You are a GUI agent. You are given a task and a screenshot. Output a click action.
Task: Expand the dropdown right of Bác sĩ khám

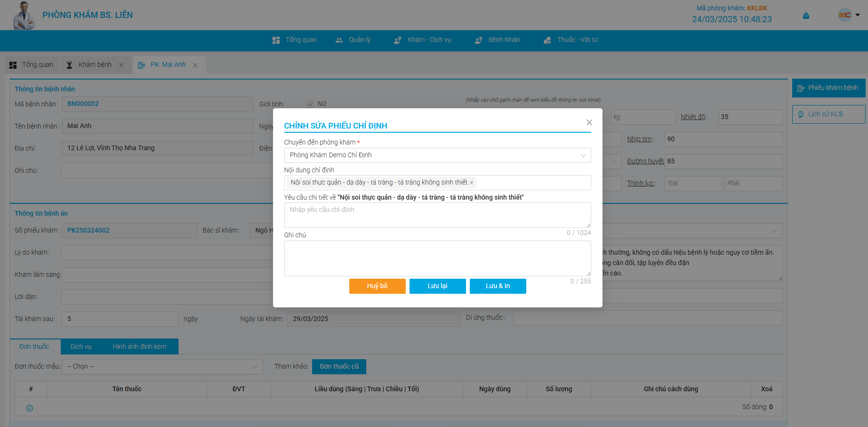(774, 231)
